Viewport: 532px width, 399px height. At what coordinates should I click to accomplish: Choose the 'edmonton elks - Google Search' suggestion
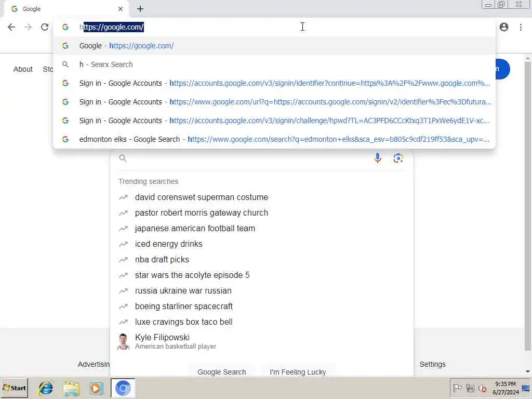(274, 139)
